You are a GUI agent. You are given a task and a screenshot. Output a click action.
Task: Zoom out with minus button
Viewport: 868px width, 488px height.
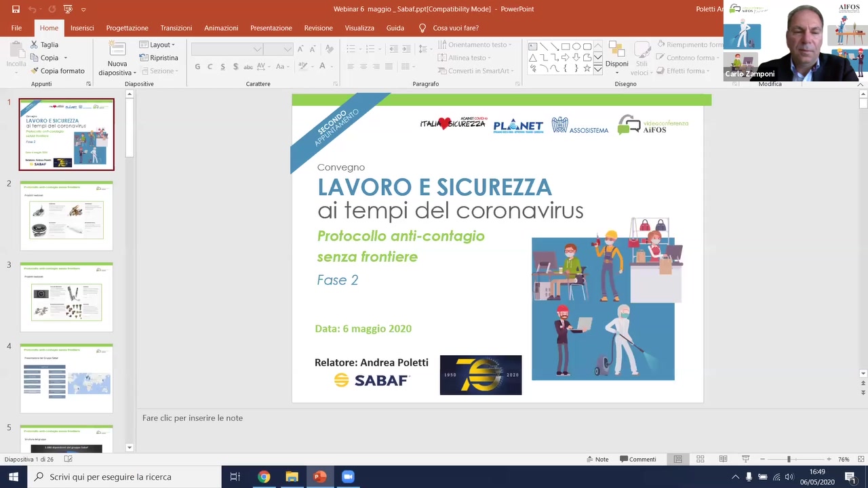pos(762,459)
